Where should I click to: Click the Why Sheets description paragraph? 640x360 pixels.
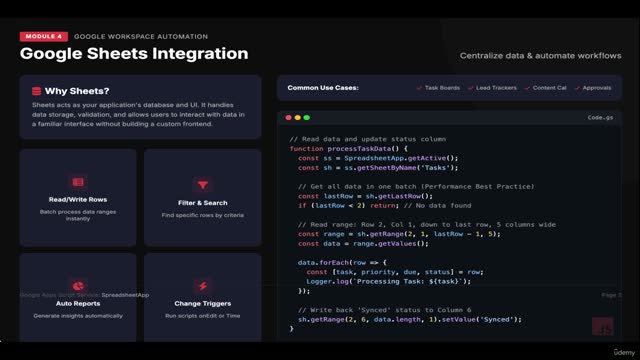pos(139,114)
